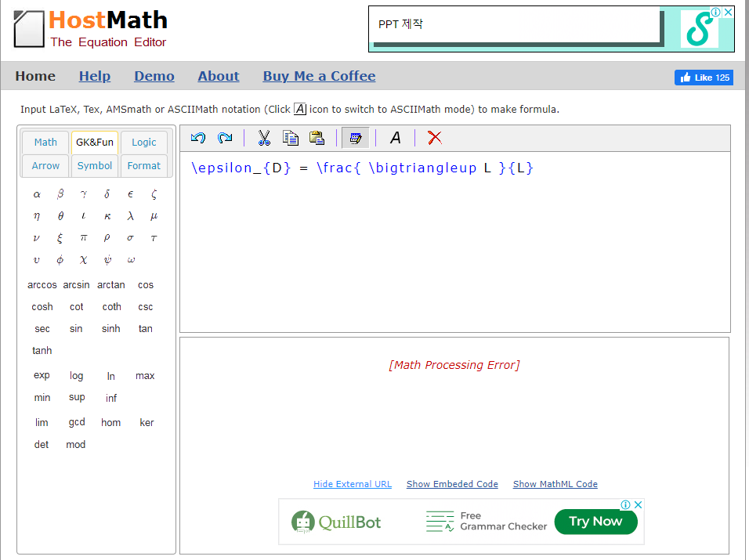Insert the tau symbol
Viewport: 749px width, 560px height.
pos(154,238)
